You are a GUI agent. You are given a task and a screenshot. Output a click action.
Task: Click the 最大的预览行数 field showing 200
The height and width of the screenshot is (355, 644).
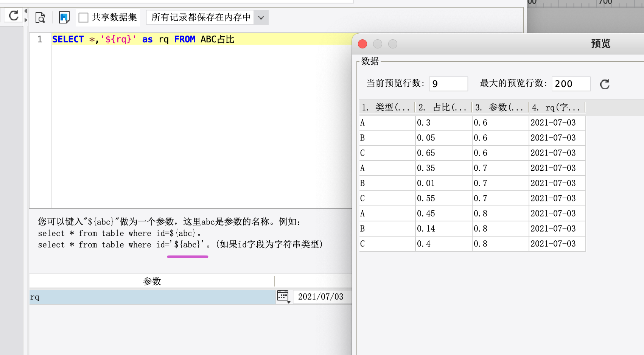pos(571,84)
